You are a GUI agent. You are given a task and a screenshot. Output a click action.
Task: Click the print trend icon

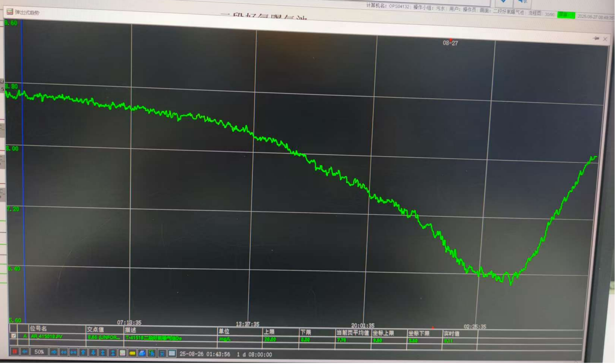[142, 353]
